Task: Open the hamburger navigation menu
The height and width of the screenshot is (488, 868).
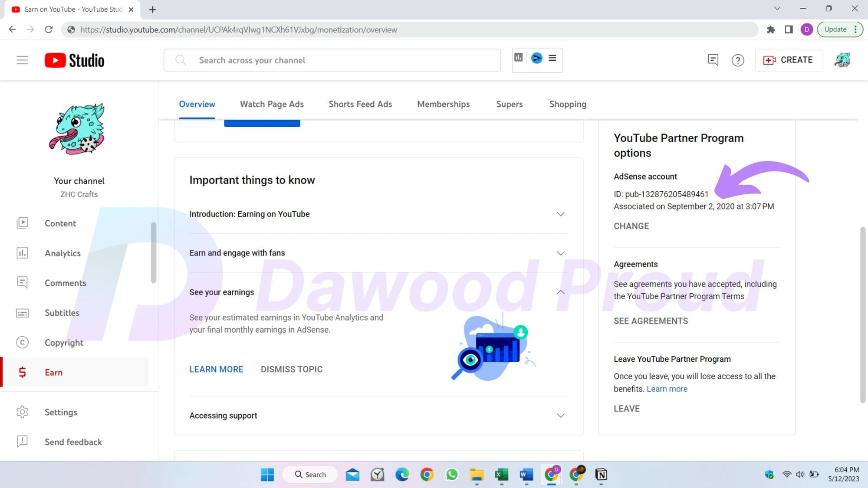Action: pyautogui.click(x=22, y=60)
